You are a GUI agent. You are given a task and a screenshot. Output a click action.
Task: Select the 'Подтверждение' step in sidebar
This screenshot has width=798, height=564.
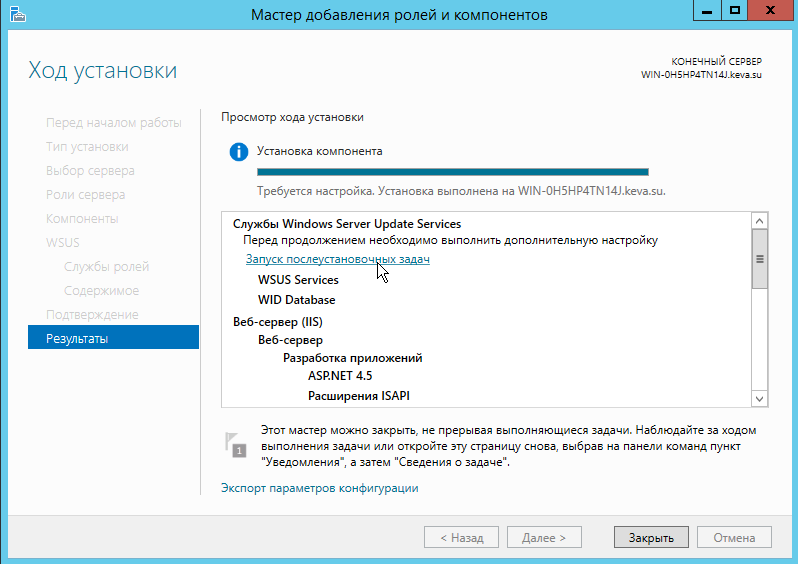(x=92, y=315)
